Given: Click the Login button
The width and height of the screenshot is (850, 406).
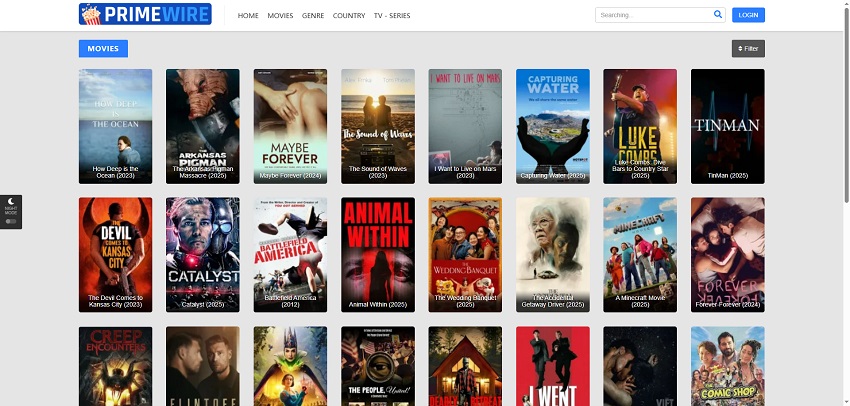Looking at the screenshot, I should (748, 15).
